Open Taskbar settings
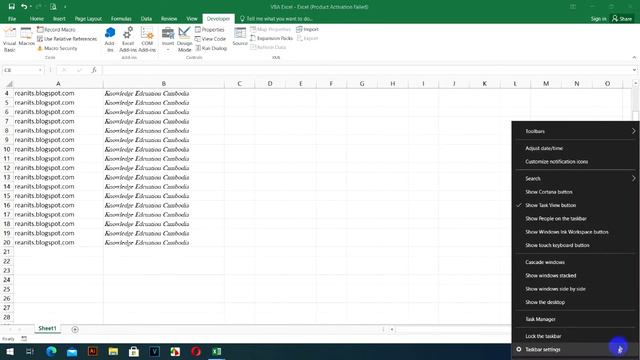Screen dimensions: 640x360 (x=576, y=349)
